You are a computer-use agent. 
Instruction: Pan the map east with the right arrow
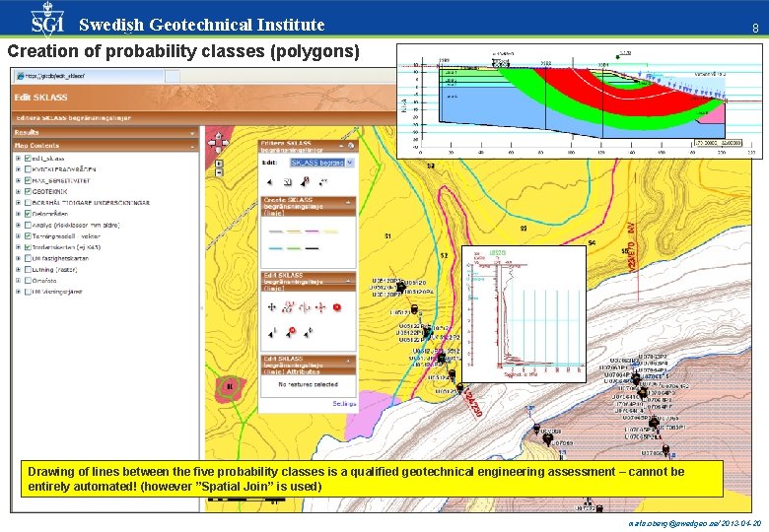pyautogui.click(x=226, y=143)
